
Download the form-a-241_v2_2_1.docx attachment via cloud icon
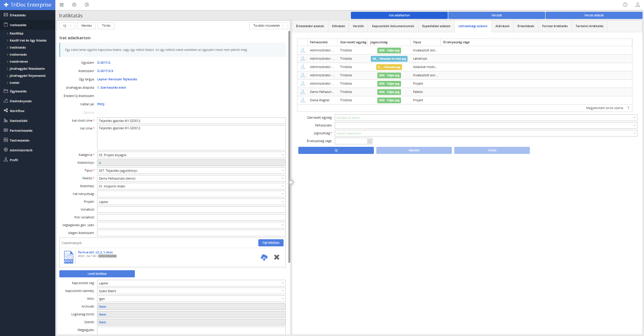pyautogui.click(x=264, y=257)
